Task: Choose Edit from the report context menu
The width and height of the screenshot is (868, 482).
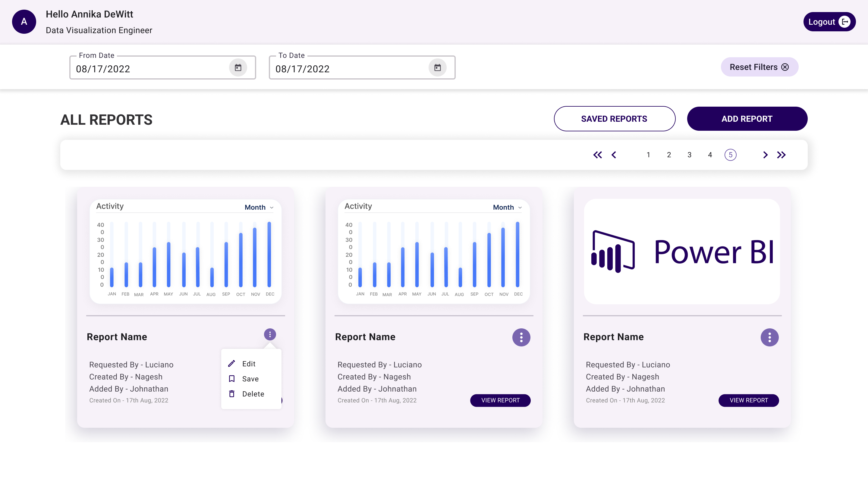Action: point(251,364)
